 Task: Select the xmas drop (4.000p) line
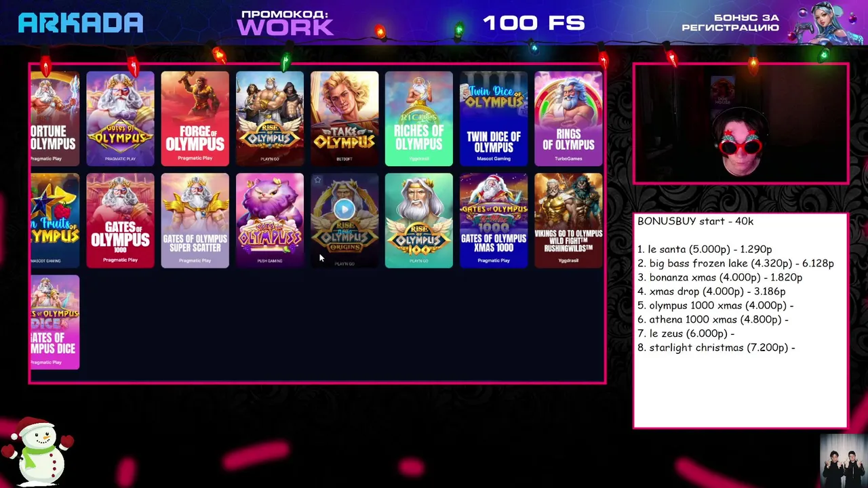pyautogui.click(x=711, y=291)
